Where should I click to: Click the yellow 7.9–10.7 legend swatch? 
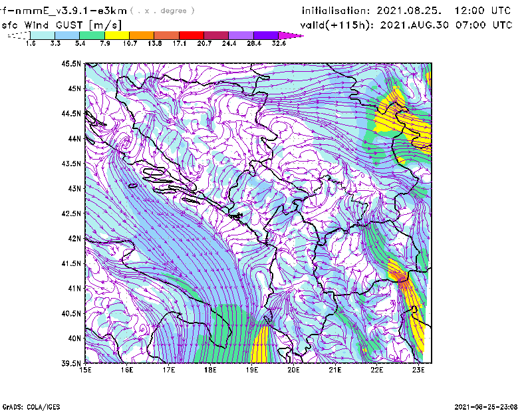[117, 35]
